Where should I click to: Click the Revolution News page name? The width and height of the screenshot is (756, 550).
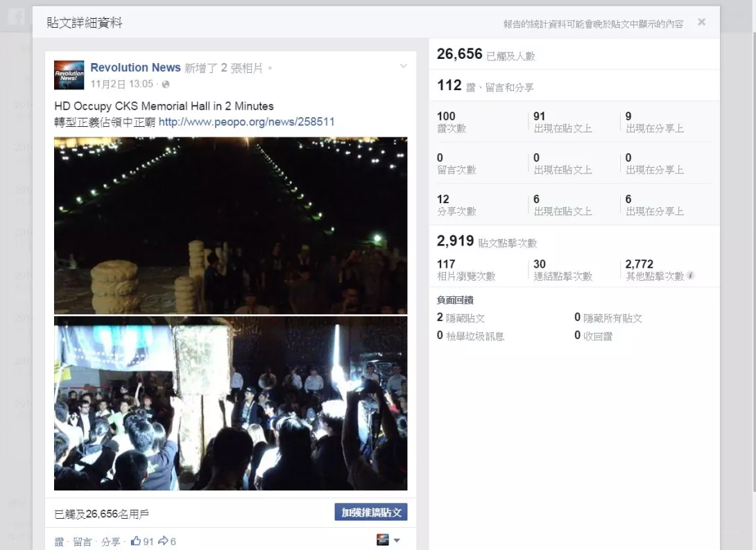(x=135, y=67)
